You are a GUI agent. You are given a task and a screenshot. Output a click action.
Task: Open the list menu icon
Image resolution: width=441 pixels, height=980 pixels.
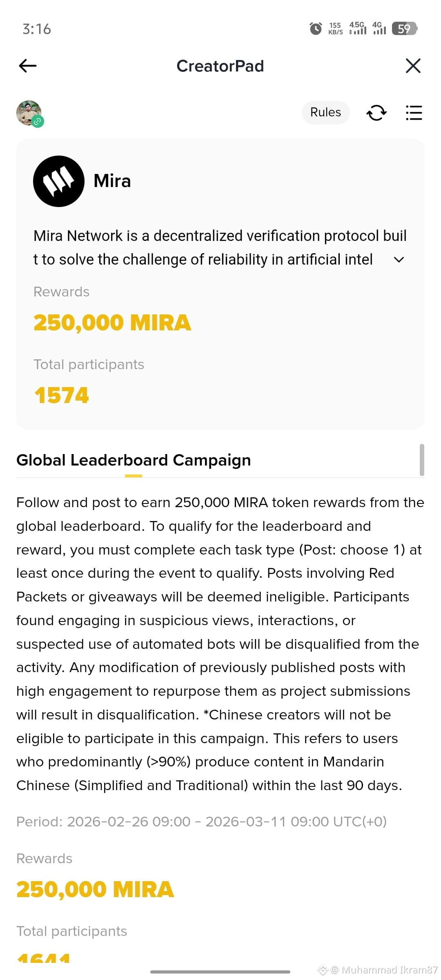click(414, 113)
